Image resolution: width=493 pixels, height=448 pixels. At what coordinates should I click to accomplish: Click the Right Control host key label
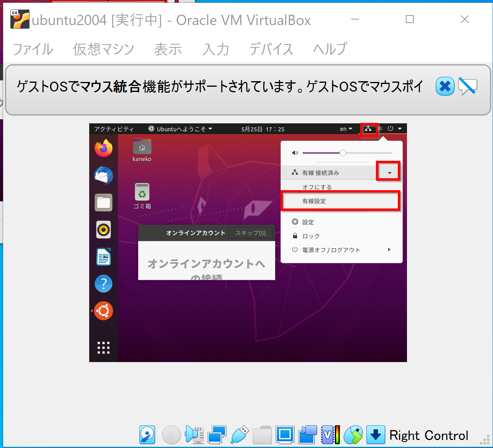[429, 435]
